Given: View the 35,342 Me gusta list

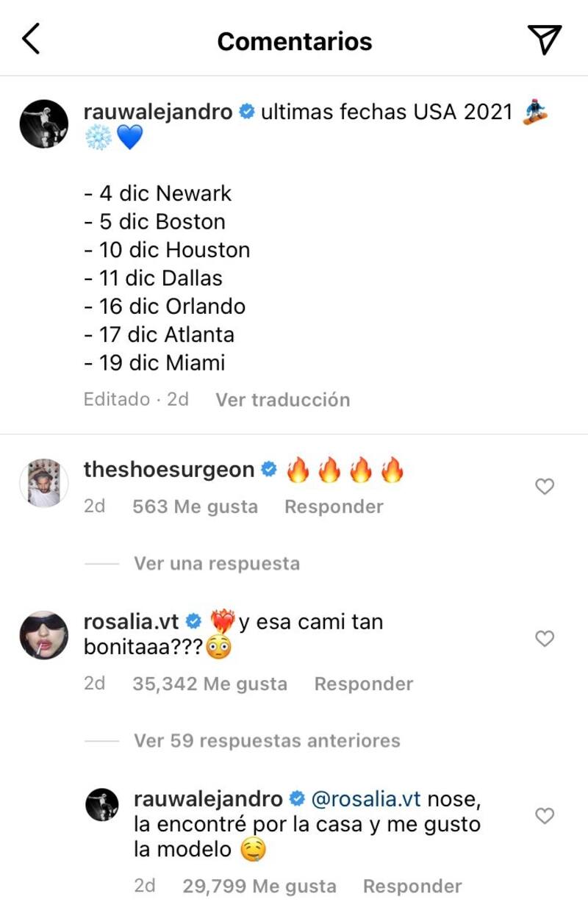Looking at the screenshot, I should click(x=210, y=684).
